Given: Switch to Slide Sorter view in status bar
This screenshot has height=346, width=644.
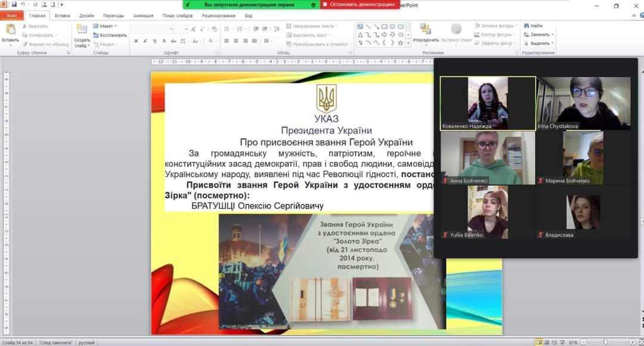Looking at the screenshot, I should click(548, 342).
